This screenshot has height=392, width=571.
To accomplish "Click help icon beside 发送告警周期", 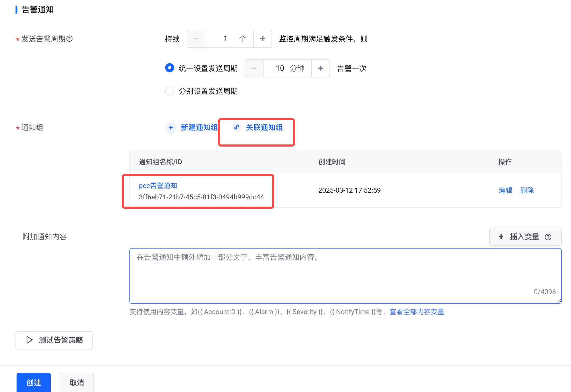I will (x=69, y=39).
